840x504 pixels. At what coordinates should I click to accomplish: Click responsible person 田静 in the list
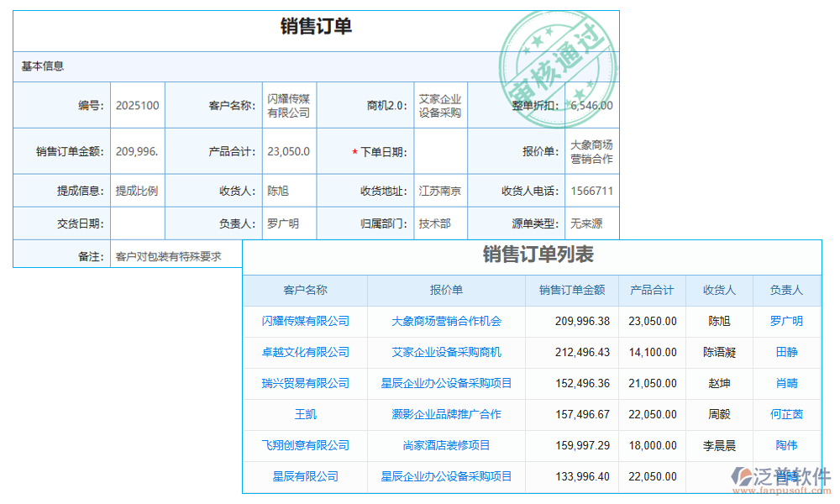[785, 353]
